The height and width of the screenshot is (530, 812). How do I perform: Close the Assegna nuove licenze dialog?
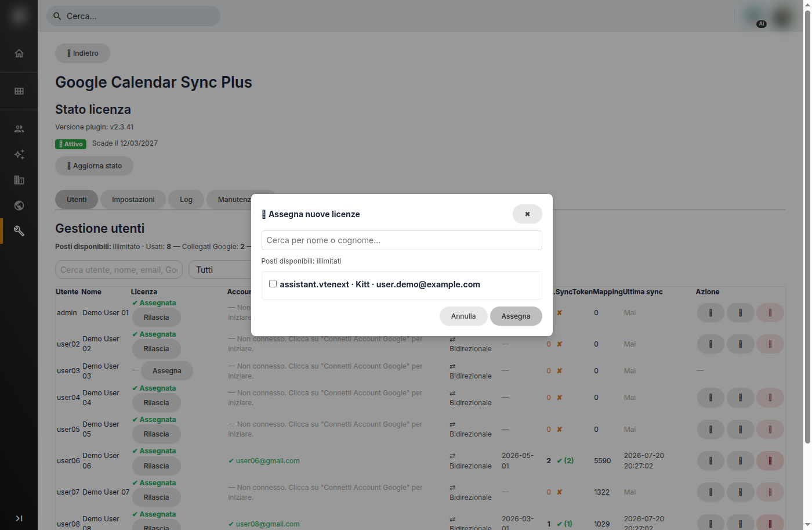coord(527,214)
